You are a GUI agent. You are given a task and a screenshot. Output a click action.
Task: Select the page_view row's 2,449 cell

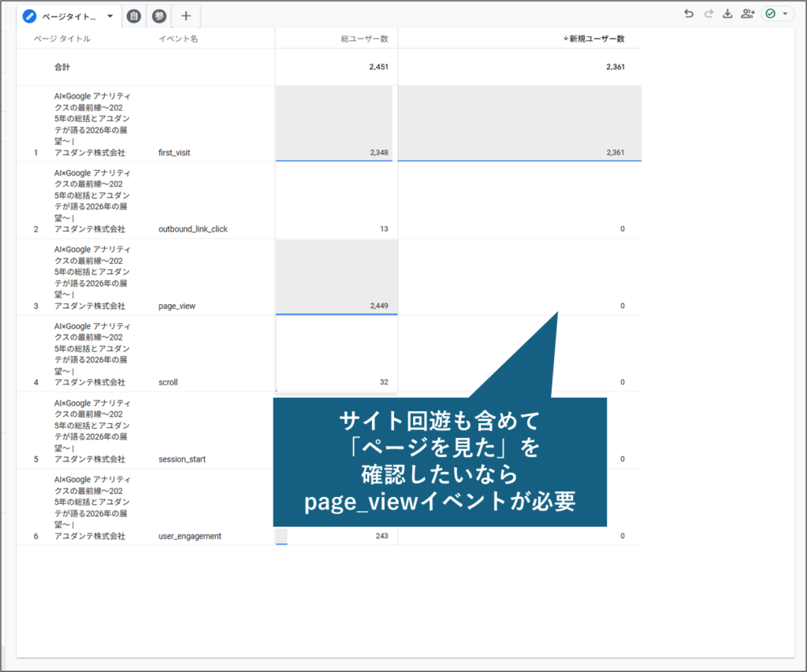pos(337,306)
